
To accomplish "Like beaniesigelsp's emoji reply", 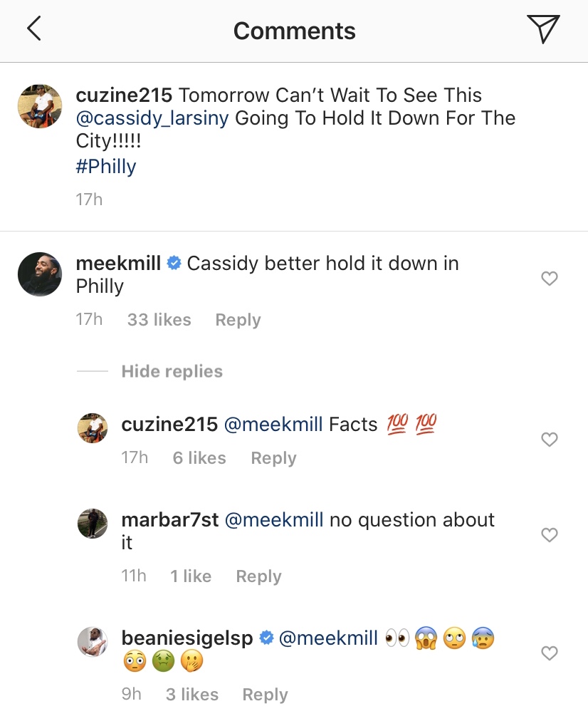I will [x=549, y=653].
